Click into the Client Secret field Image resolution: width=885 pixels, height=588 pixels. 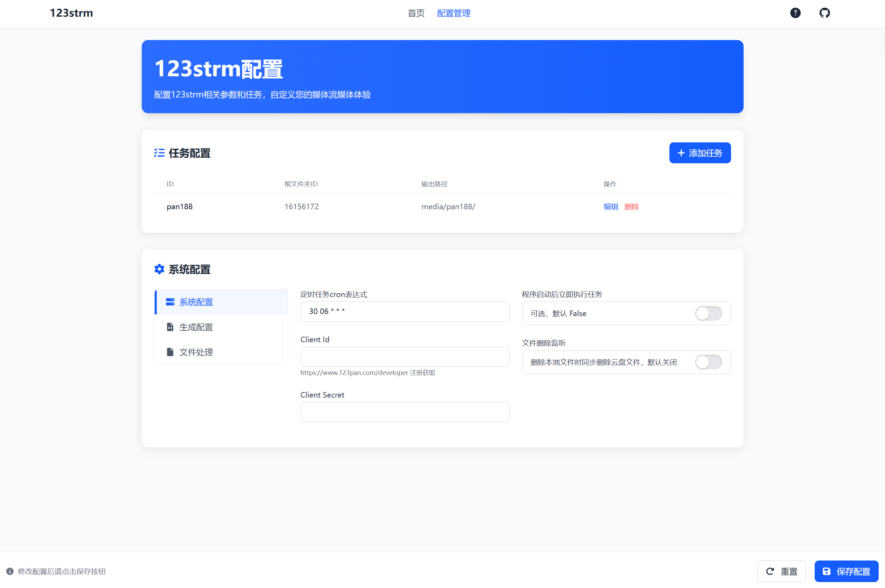click(x=404, y=412)
